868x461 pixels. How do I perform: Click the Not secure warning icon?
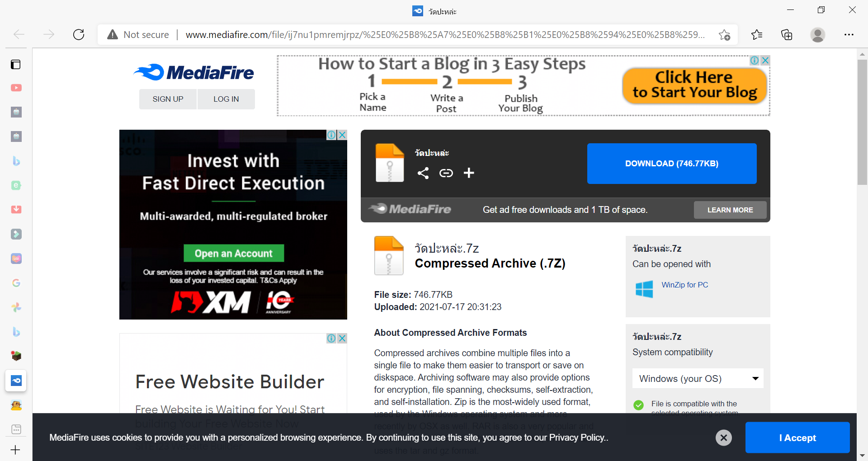(x=113, y=34)
